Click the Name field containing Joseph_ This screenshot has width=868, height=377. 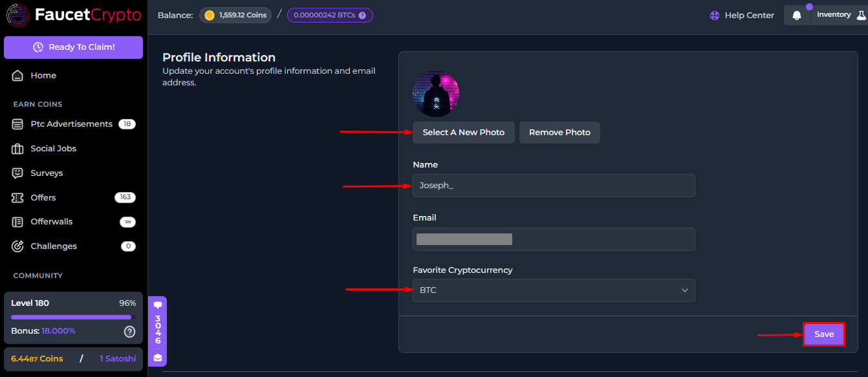(x=554, y=186)
